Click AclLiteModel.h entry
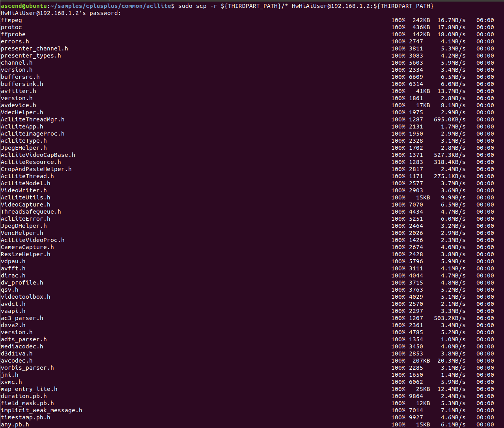Image resolution: width=504 pixels, height=428 pixels. click(x=26, y=183)
